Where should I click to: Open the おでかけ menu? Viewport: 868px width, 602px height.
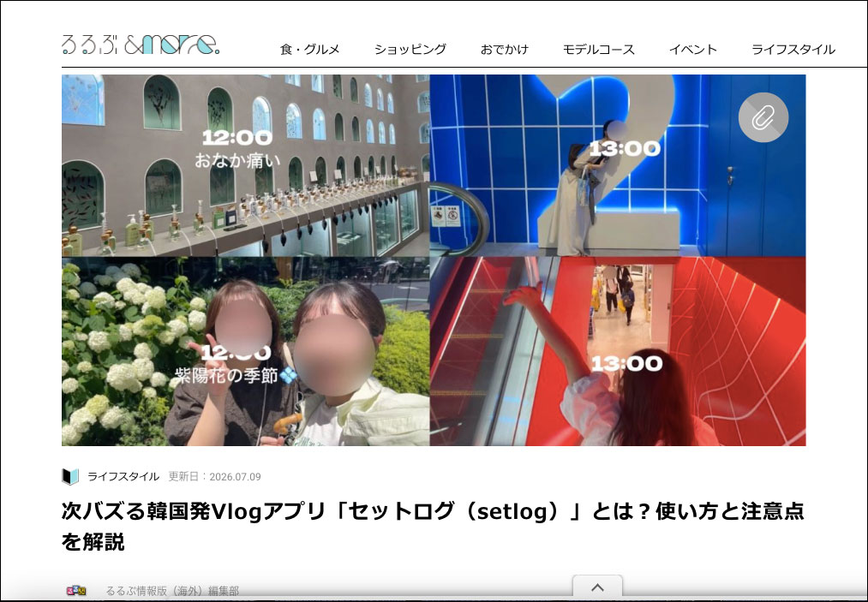coord(505,50)
